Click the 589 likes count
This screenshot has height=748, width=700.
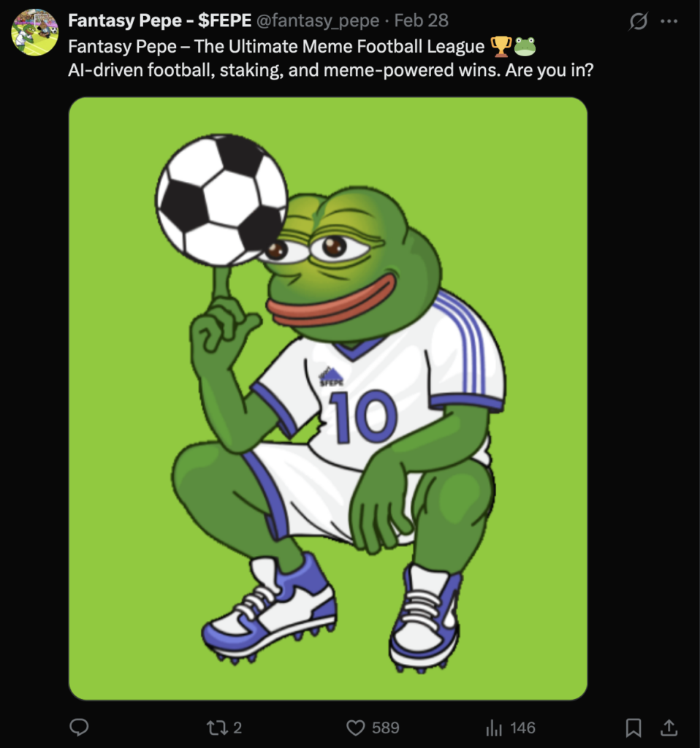(385, 728)
